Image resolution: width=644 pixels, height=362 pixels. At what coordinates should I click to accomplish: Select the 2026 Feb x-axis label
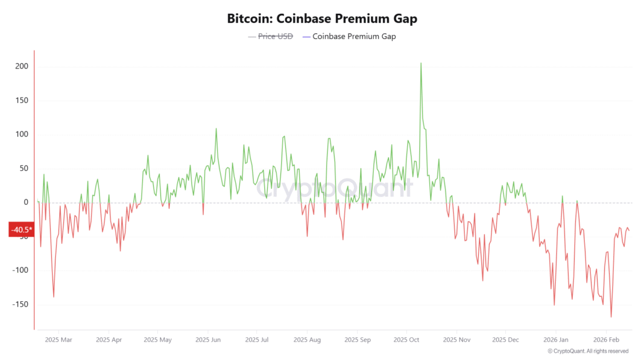click(605, 340)
